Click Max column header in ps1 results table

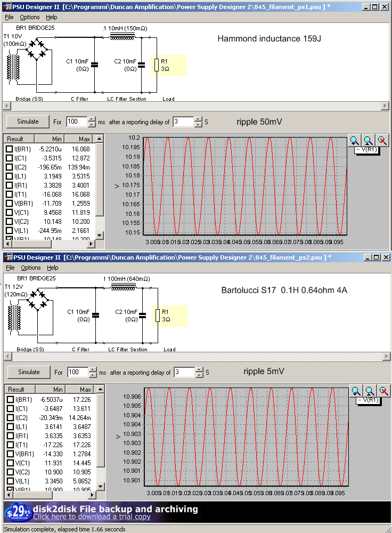tap(79, 139)
